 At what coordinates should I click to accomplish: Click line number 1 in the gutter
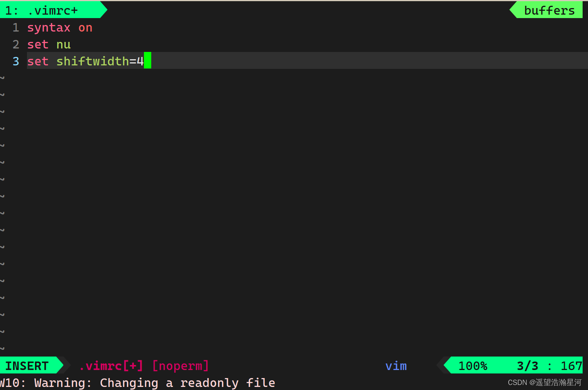click(x=16, y=28)
